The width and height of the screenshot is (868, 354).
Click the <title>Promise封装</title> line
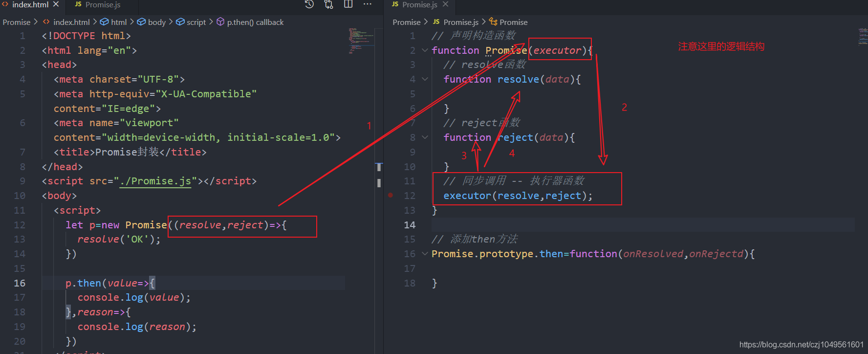tap(130, 152)
